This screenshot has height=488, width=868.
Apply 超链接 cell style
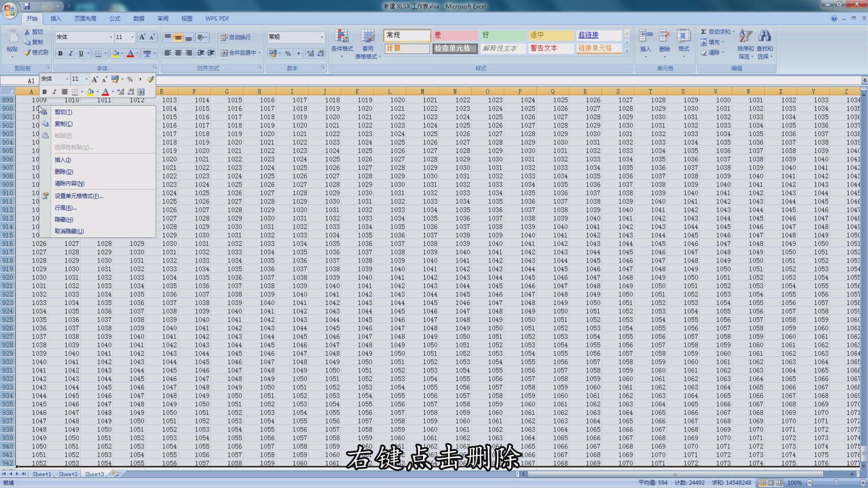click(x=599, y=35)
